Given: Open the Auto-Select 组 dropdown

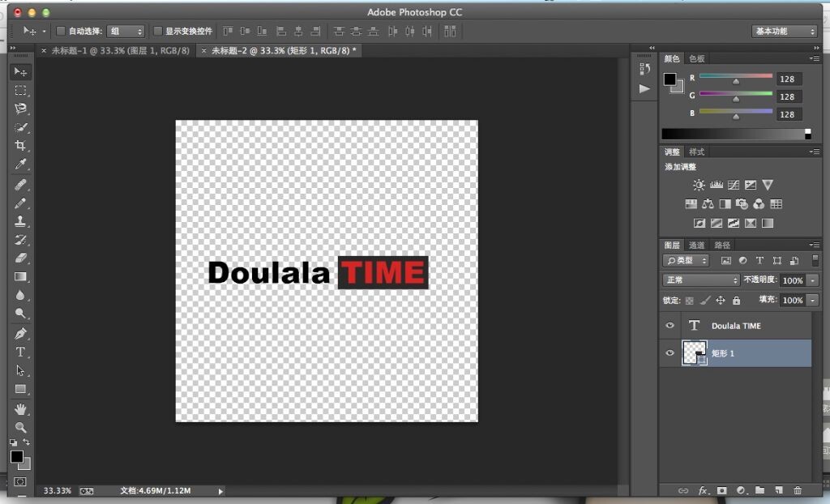Looking at the screenshot, I should click(x=126, y=32).
